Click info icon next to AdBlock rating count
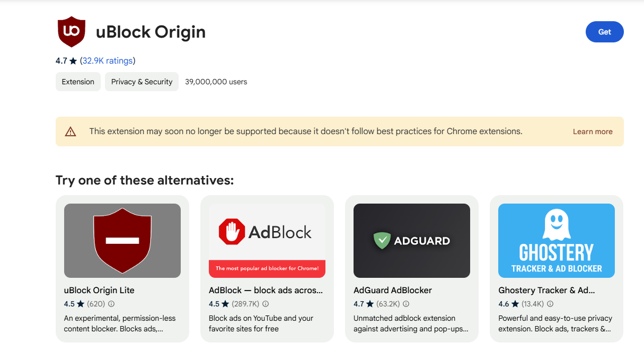Image resolution: width=644 pixels, height=360 pixels. tap(266, 304)
